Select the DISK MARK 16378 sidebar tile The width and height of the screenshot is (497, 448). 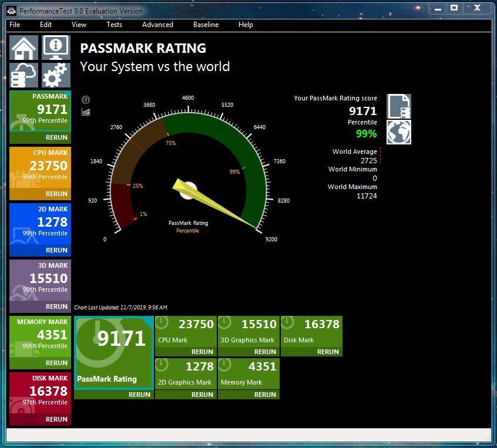[41, 393]
